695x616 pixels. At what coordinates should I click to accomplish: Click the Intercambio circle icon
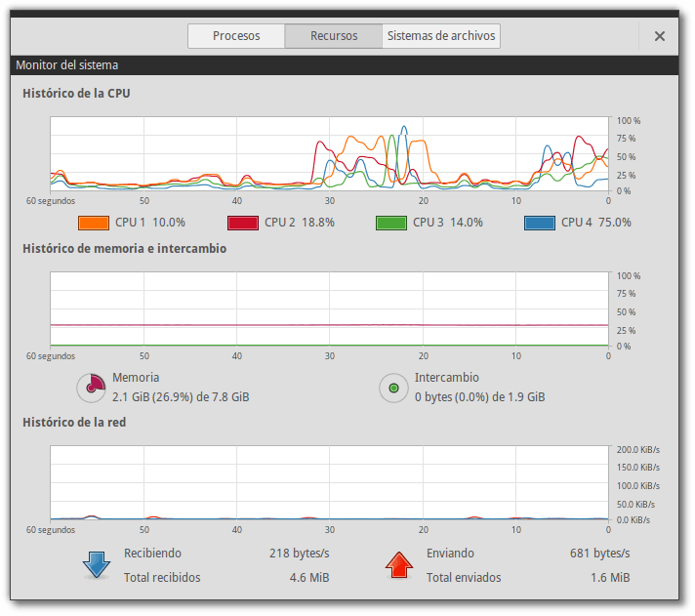coord(393,389)
